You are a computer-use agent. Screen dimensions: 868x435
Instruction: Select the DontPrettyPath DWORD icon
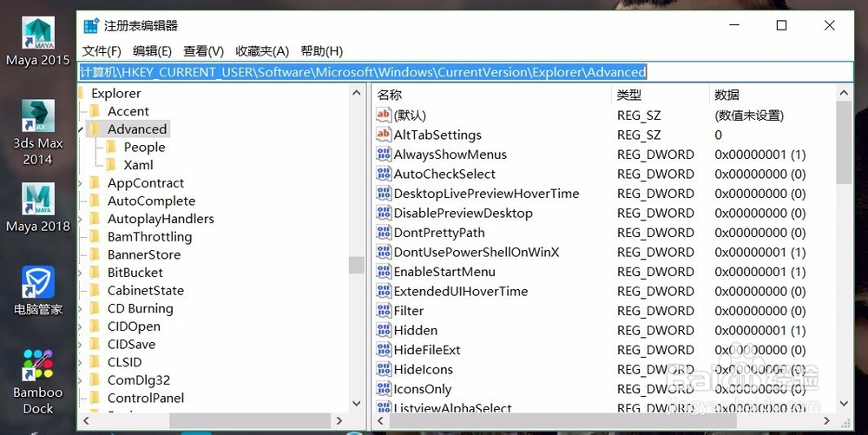(383, 233)
